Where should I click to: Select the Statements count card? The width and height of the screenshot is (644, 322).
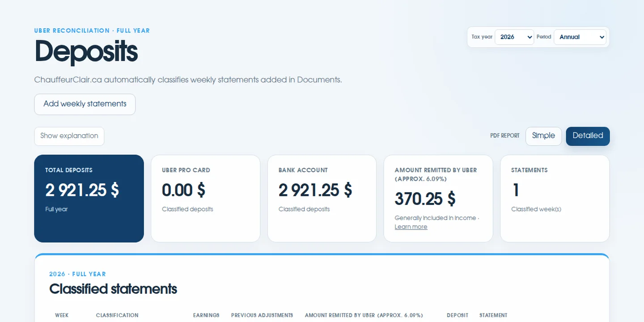coord(555,199)
